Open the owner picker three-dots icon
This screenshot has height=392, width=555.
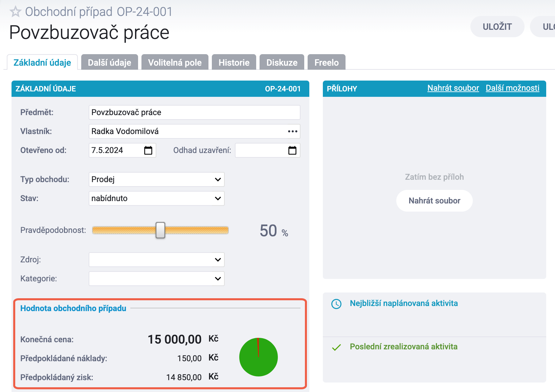(x=292, y=131)
